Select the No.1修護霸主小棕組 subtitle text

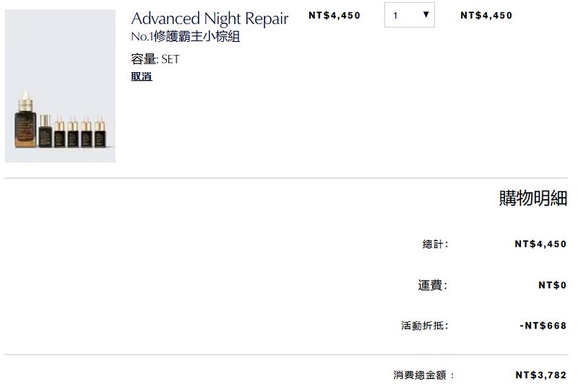click(x=186, y=37)
